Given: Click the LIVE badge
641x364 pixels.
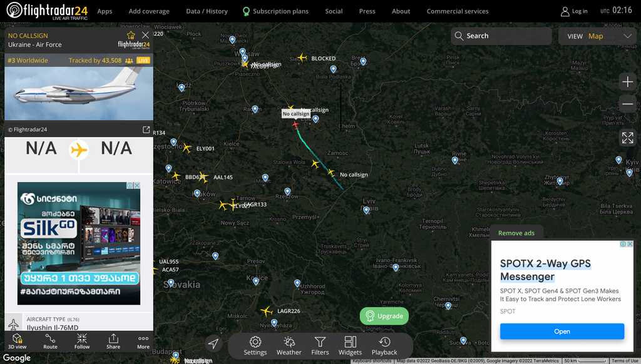Looking at the screenshot, I should click(143, 61).
